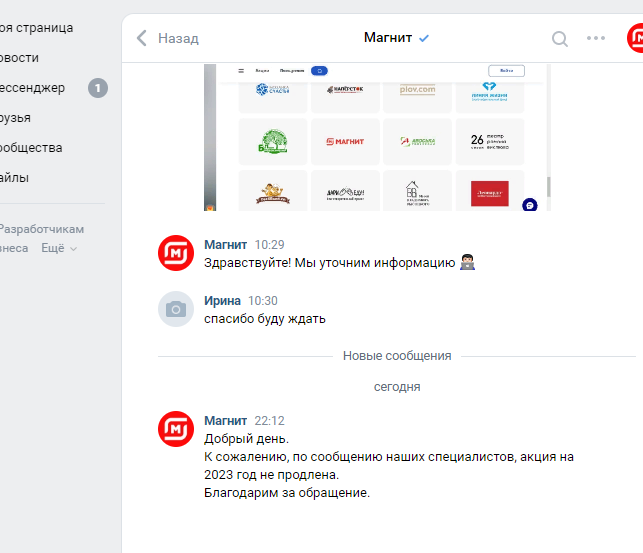
Task: Click message time 10:29
Action: click(x=269, y=245)
